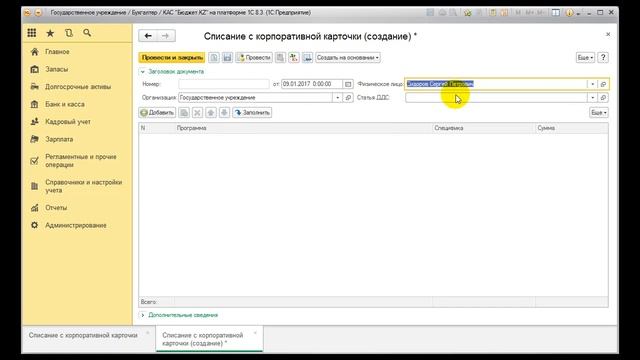640x360 pixels.
Task: Open 'Физическое лицо' dropdown arrow
Action: (592, 84)
